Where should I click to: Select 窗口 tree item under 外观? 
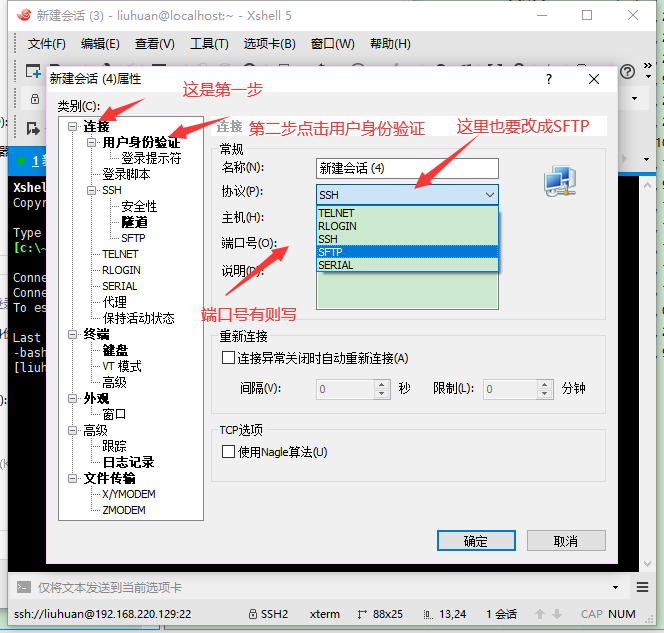pyautogui.click(x=114, y=414)
